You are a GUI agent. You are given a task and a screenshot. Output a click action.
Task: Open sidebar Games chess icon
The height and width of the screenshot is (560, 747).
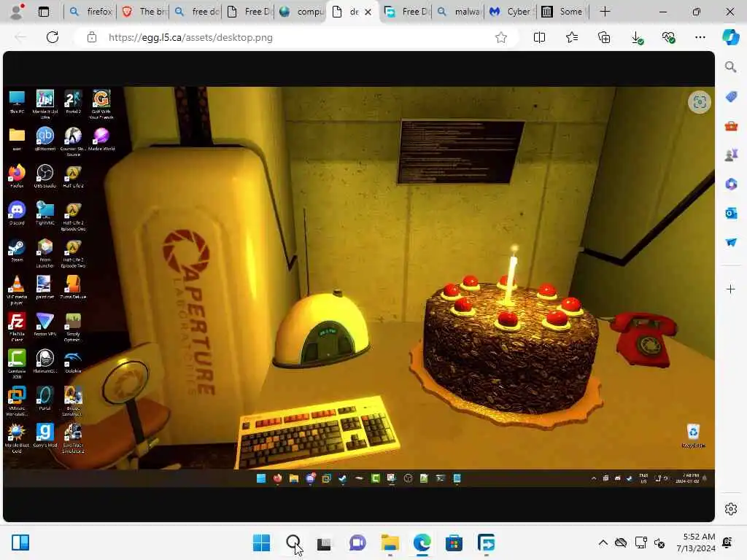(731, 155)
